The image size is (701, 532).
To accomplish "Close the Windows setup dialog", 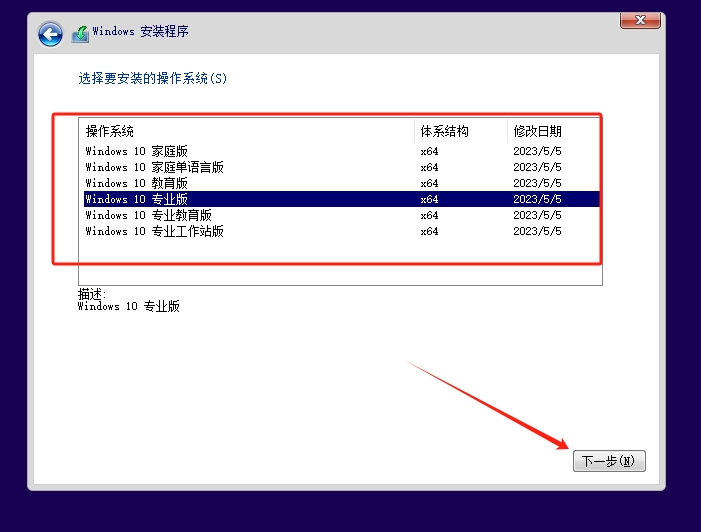I will click(640, 20).
